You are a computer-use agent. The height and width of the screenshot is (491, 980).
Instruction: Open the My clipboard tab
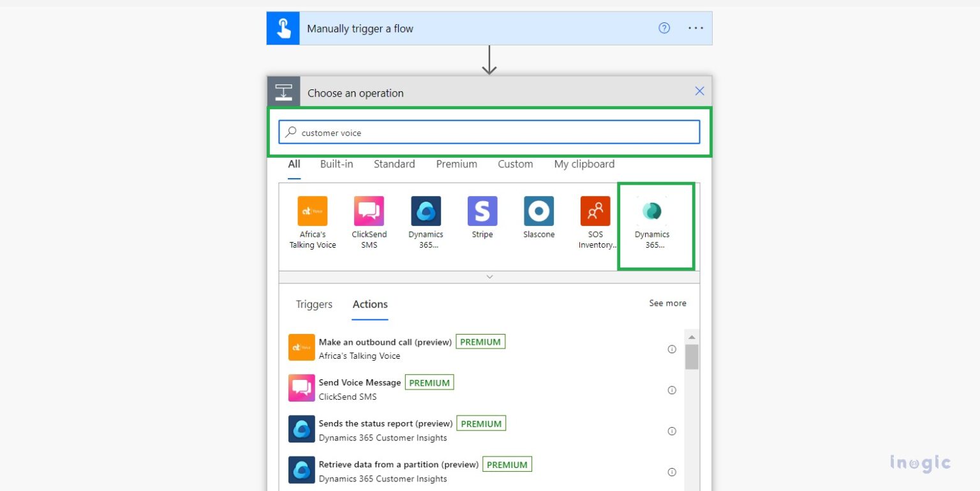point(584,164)
